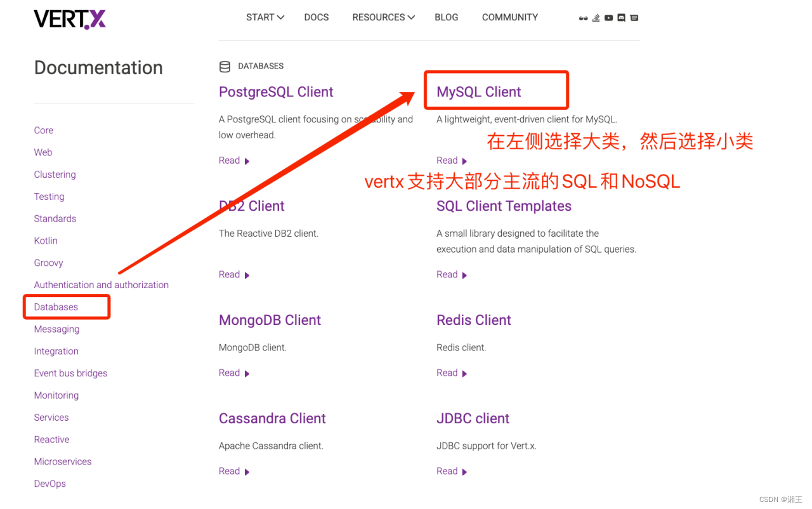The height and width of the screenshot is (509, 812).
Task: Expand the RESOURCES dropdown menu
Action: tap(383, 18)
